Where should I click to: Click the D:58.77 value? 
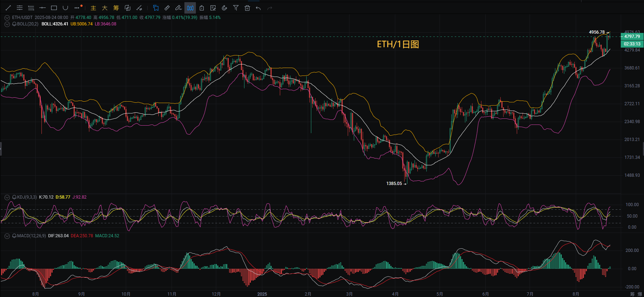63,197
